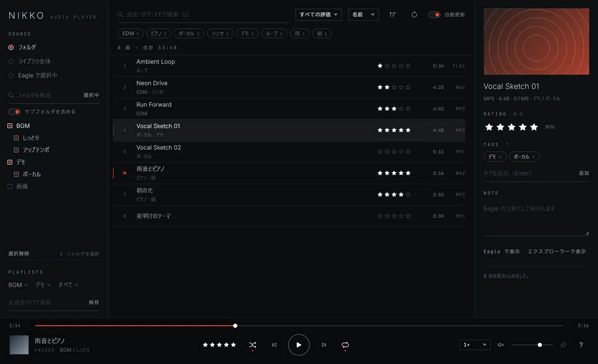Toggle サブフォルダを含める switch
Viewport: 598px width, 364px height.
[15, 112]
